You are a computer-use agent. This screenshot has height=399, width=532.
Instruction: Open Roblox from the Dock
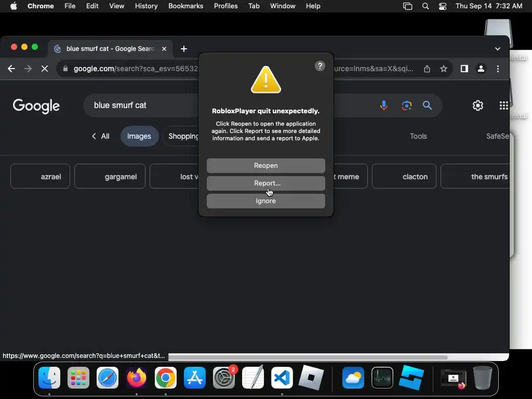[311, 378]
